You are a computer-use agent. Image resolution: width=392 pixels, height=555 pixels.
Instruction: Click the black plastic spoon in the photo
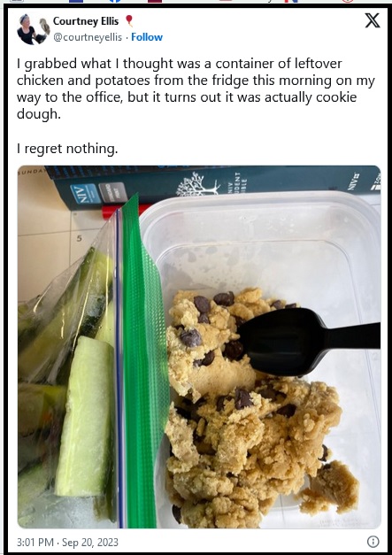(310, 342)
